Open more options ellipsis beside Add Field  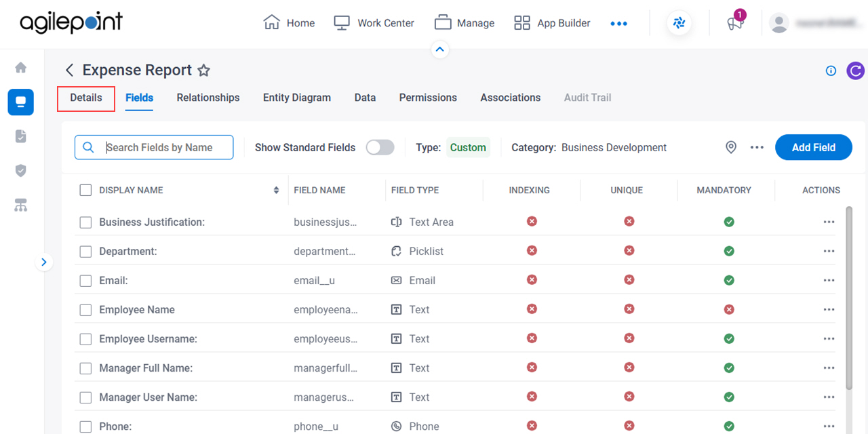(757, 147)
